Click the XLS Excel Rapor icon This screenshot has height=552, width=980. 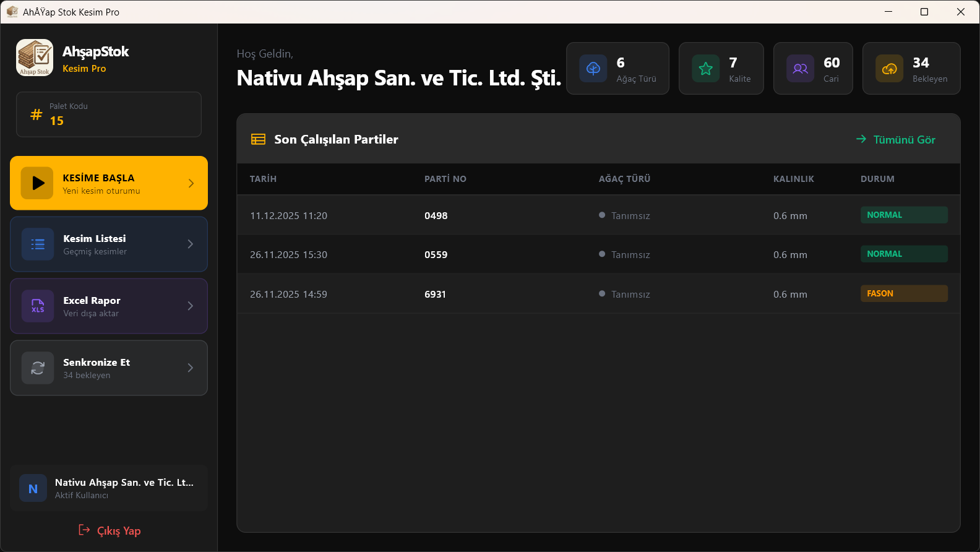coord(38,306)
